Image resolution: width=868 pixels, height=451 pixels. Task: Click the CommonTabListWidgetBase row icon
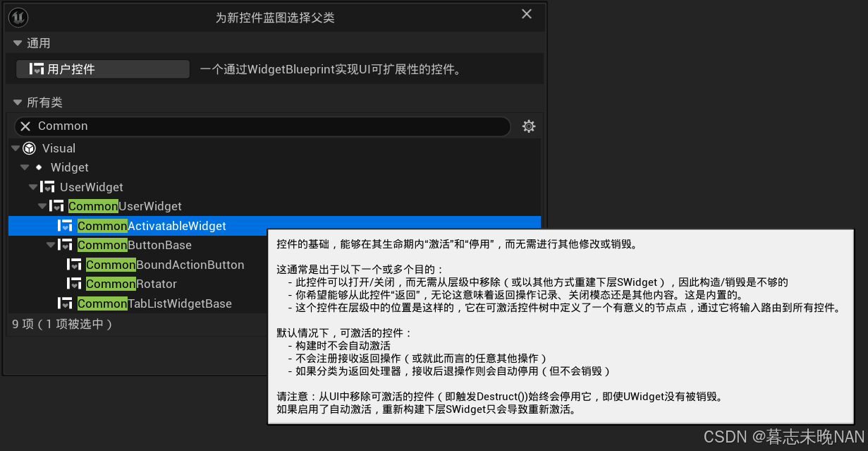(x=66, y=303)
